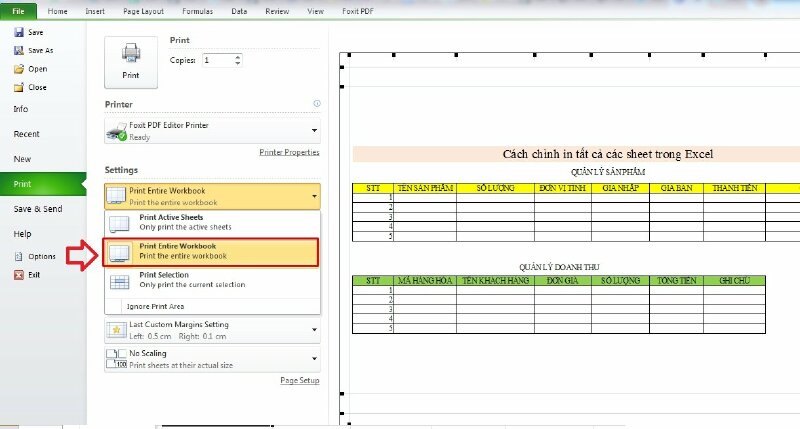Click 'GHI CHÚ' green header cell

tap(735, 281)
